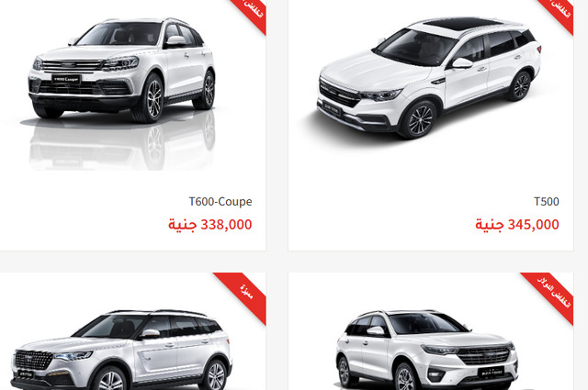Open the bottom-left silver SUV image
The image size is (588, 390).
122,350
